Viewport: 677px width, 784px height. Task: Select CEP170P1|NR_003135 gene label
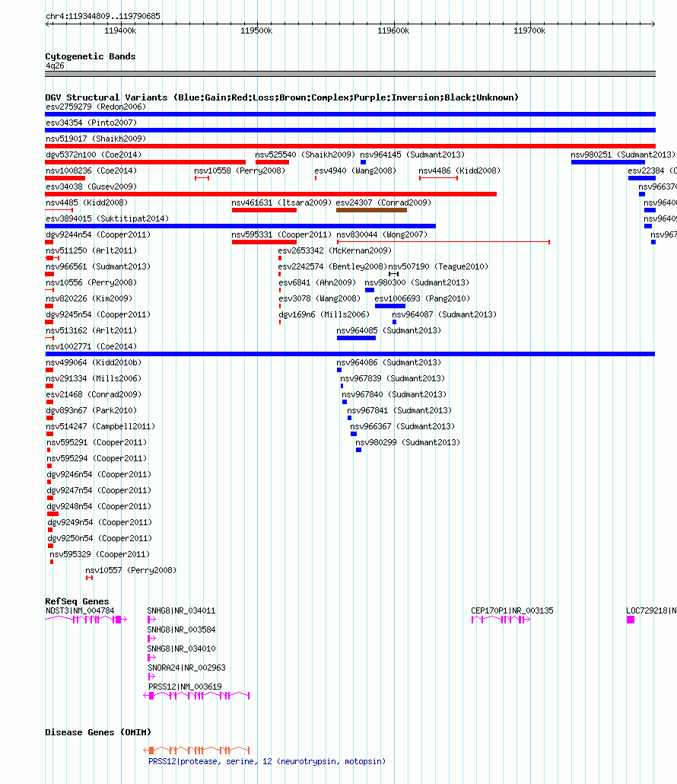pyautogui.click(x=512, y=610)
